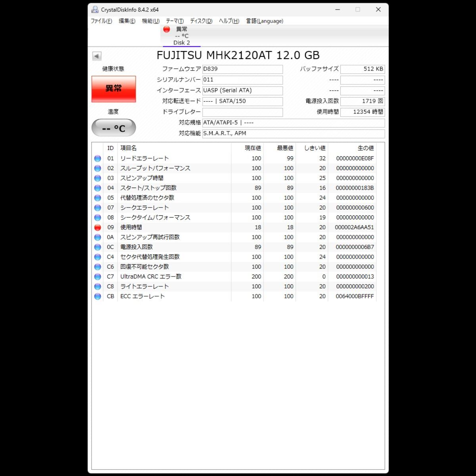Select the ECC エラーレート attribute name
Image resolution: width=476 pixels, height=476 pixels.
(142, 296)
